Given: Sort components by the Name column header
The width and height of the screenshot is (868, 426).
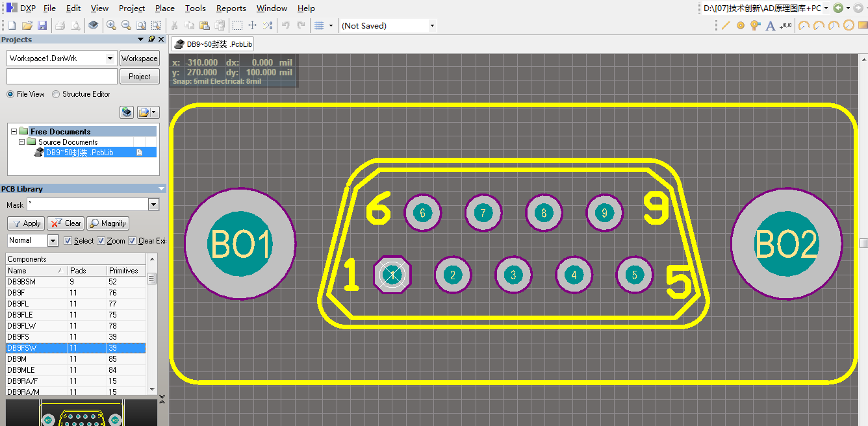Looking at the screenshot, I should 36,270.
